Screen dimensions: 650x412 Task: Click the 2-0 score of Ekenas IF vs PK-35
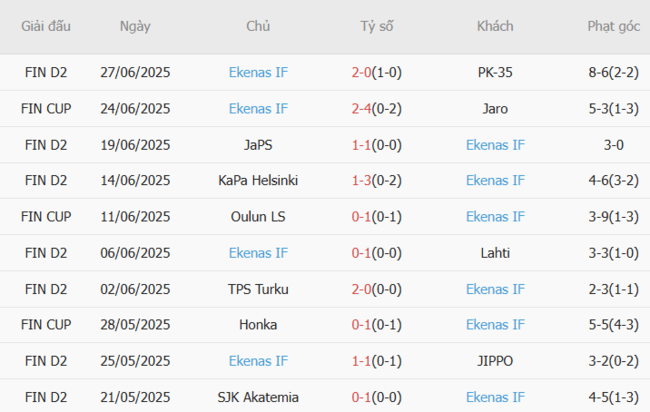(362, 72)
